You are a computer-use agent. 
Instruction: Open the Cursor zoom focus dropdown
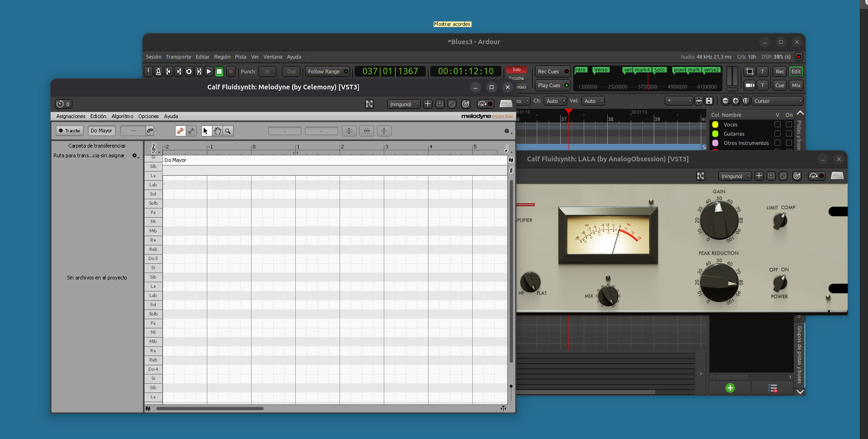click(x=777, y=101)
